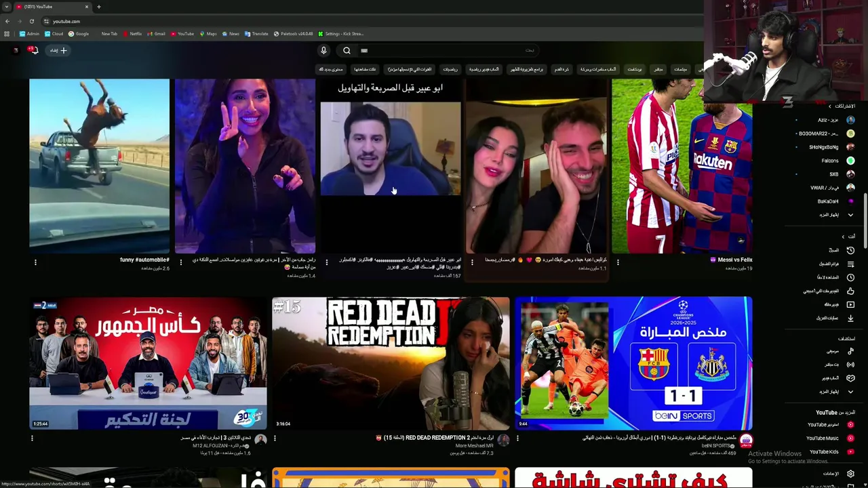The width and height of the screenshot is (868, 488).
Task: Open the Live broadcast icon in Explore
Action: click(850, 365)
